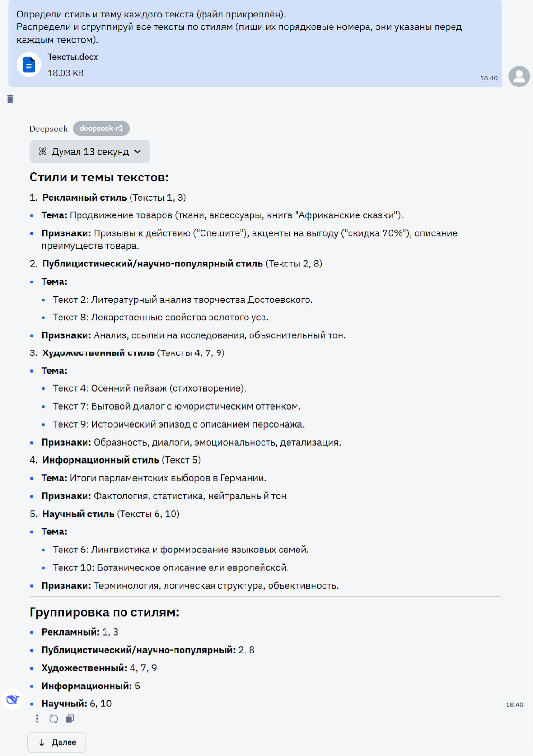This screenshot has width=533, height=756.
Task: Click the Deepseek sender label
Action: 49,129
